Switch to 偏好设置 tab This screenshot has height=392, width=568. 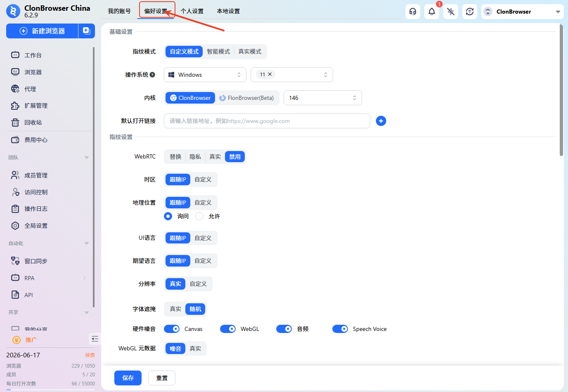(156, 11)
